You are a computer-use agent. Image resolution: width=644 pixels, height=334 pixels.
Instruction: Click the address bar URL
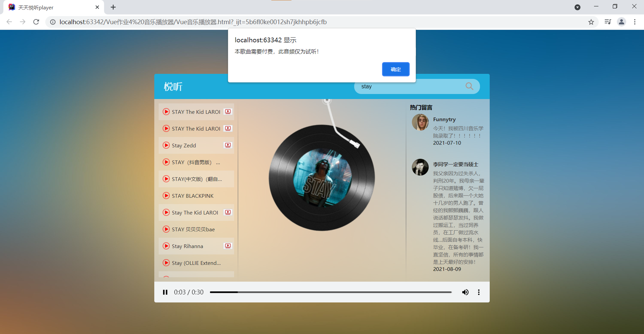coord(193,22)
